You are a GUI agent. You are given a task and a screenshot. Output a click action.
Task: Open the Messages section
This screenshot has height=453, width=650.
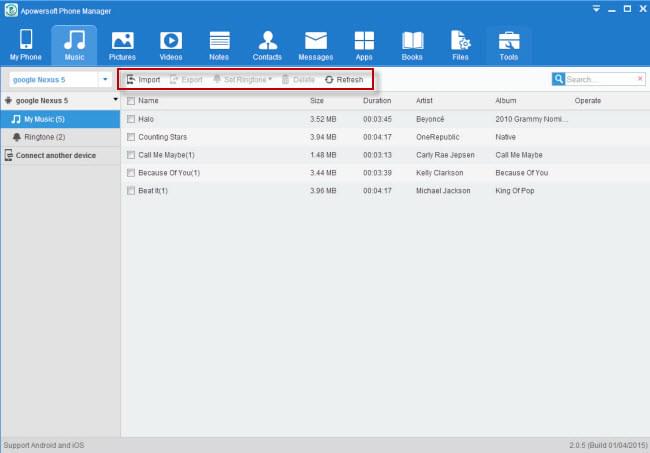click(x=316, y=45)
